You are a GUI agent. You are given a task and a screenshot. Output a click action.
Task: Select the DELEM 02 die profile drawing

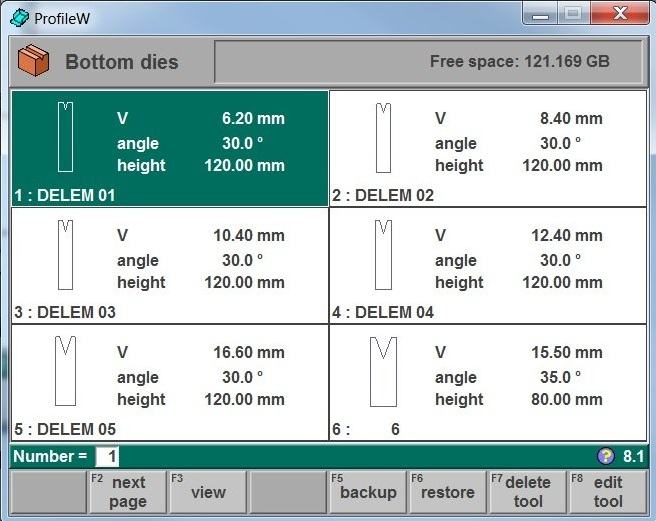pos(383,137)
